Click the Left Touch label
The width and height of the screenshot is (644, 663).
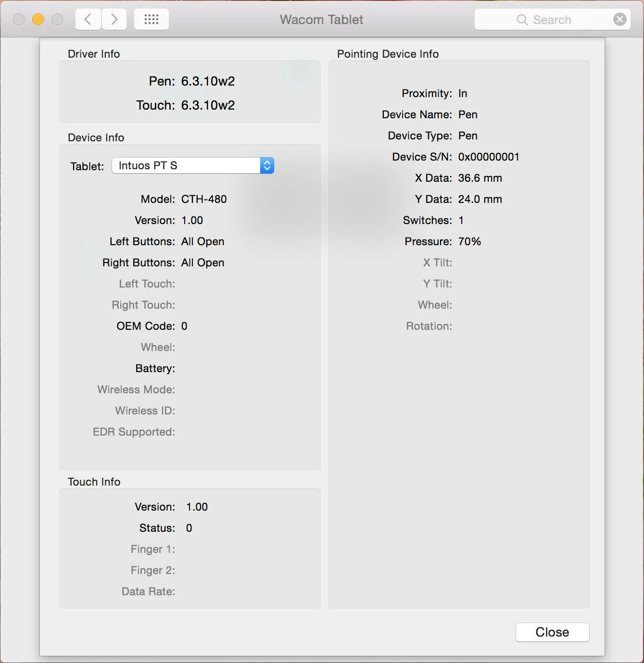tap(147, 284)
